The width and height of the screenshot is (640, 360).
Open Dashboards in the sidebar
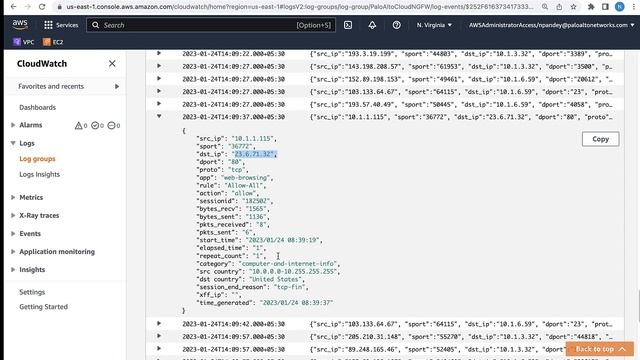(x=38, y=107)
